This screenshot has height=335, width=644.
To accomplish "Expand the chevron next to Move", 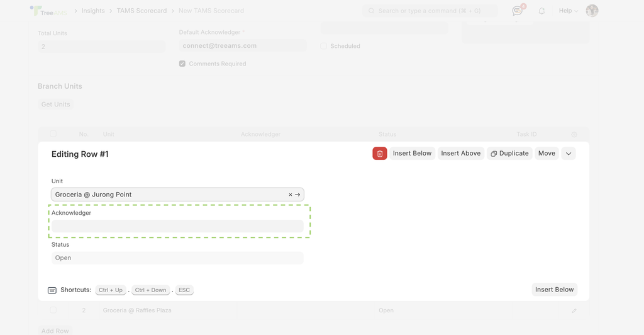I will [569, 153].
